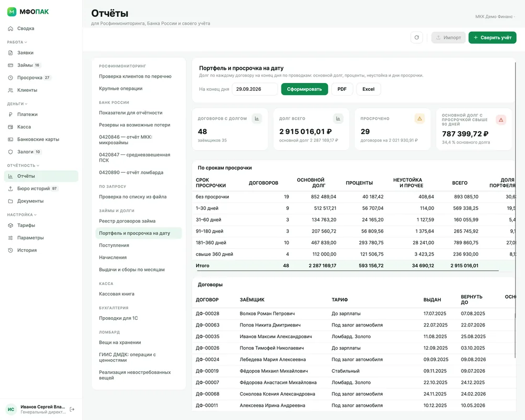
Task: Collapse the Работа sidebar section
Action: click(17, 42)
